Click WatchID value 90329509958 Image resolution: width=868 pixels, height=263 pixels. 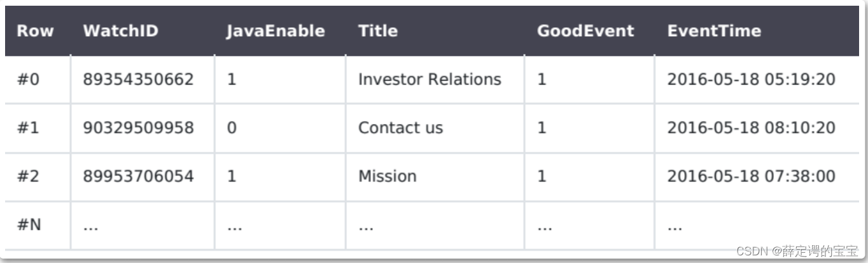pyautogui.click(x=138, y=128)
